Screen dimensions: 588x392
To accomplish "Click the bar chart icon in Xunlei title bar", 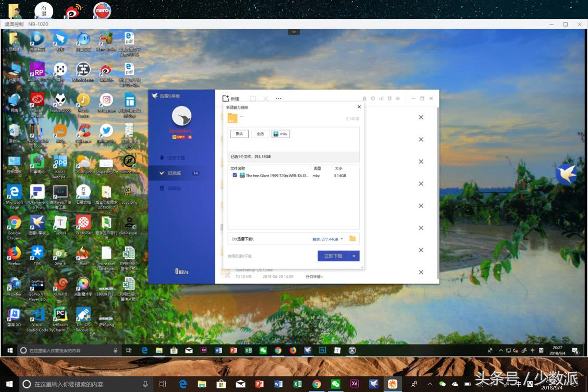I will [381, 99].
